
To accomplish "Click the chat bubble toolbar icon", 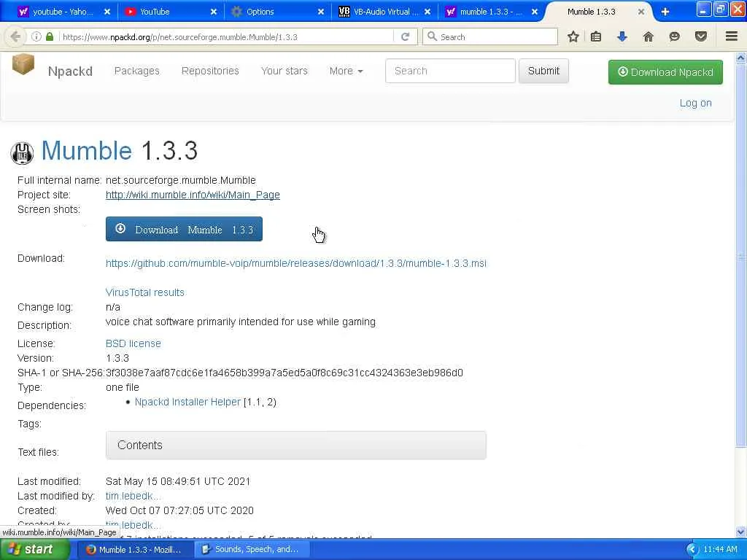I will point(674,36).
